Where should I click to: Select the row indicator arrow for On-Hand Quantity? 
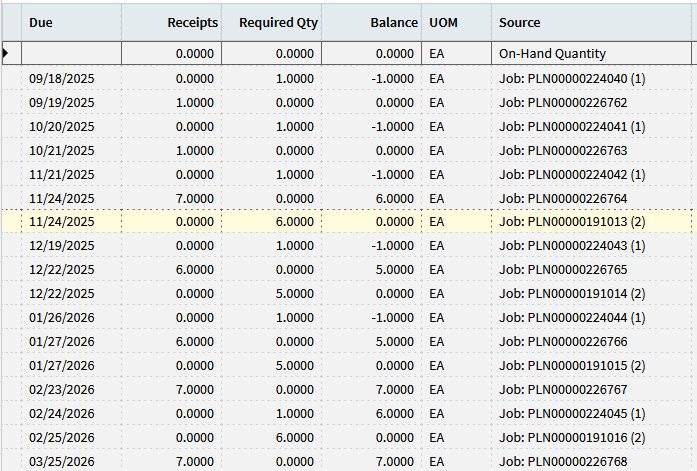click(6, 53)
